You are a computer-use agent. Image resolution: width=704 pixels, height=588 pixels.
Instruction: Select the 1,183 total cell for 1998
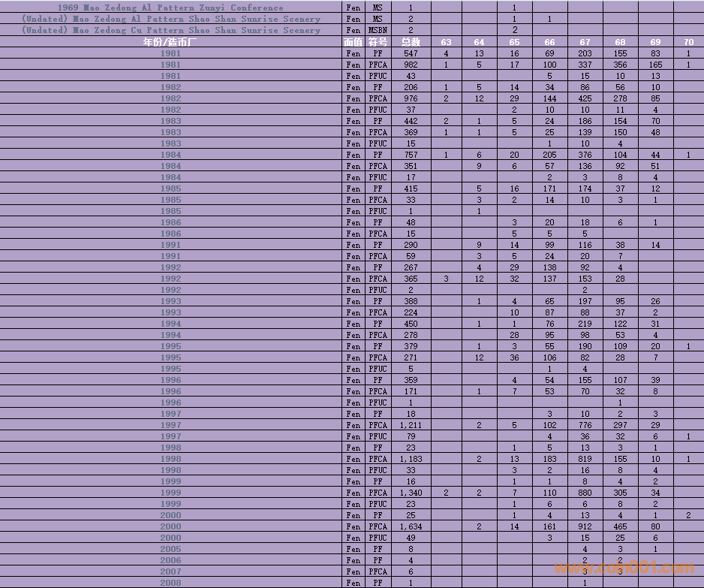click(x=411, y=459)
